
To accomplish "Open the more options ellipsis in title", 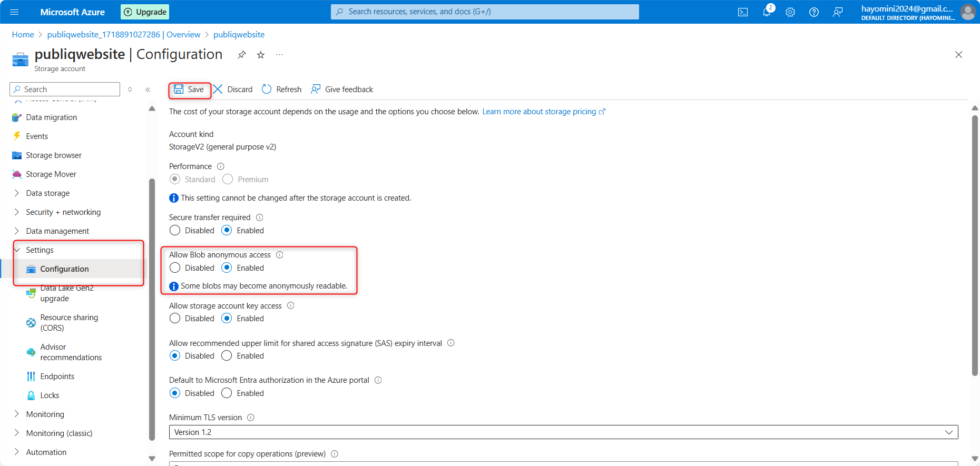I will pyautogui.click(x=280, y=55).
